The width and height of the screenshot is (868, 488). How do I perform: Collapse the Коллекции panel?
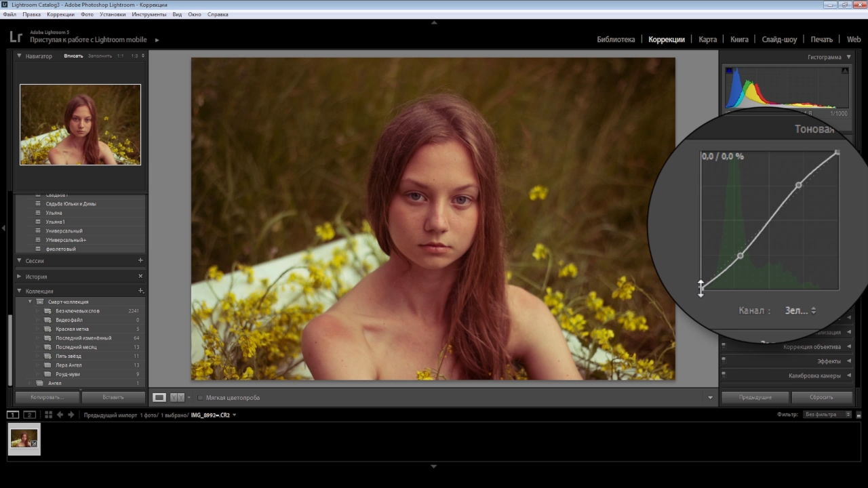(19, 291)
